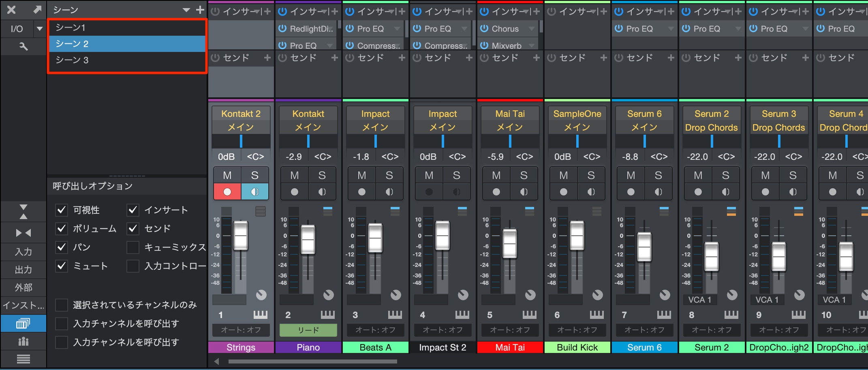Open the scenes panel icon in sidebar
The height and width of the screenshot is (370, 868).
point(23,323)
